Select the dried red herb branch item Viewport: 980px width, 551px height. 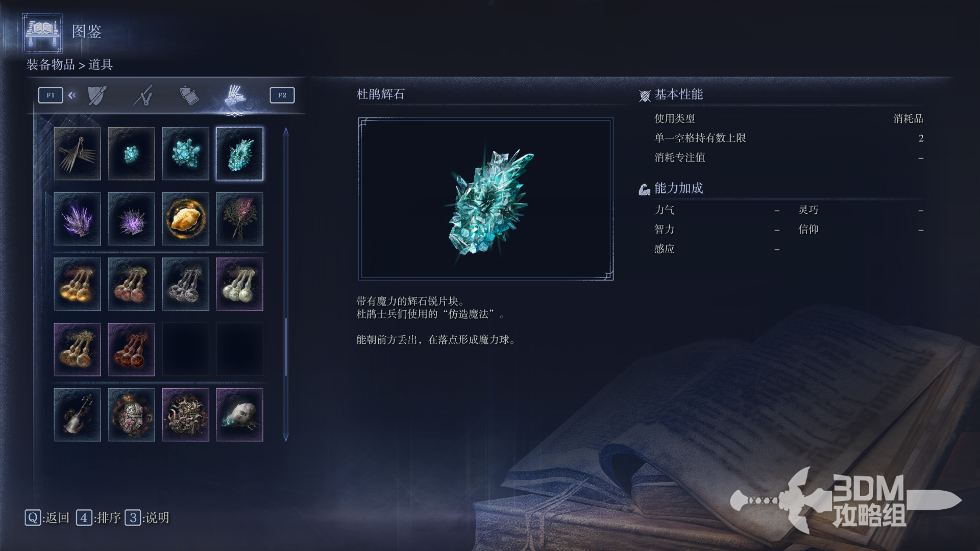tap(239, 219)
